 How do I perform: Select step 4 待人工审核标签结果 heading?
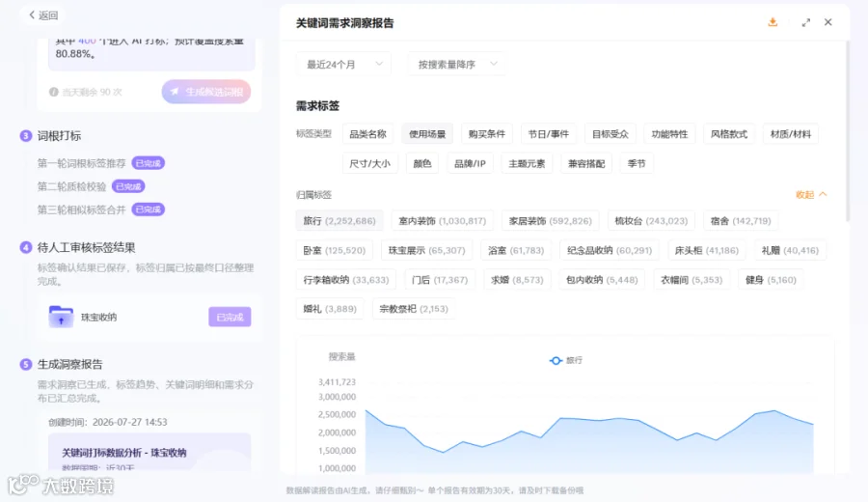pos(87,248)
